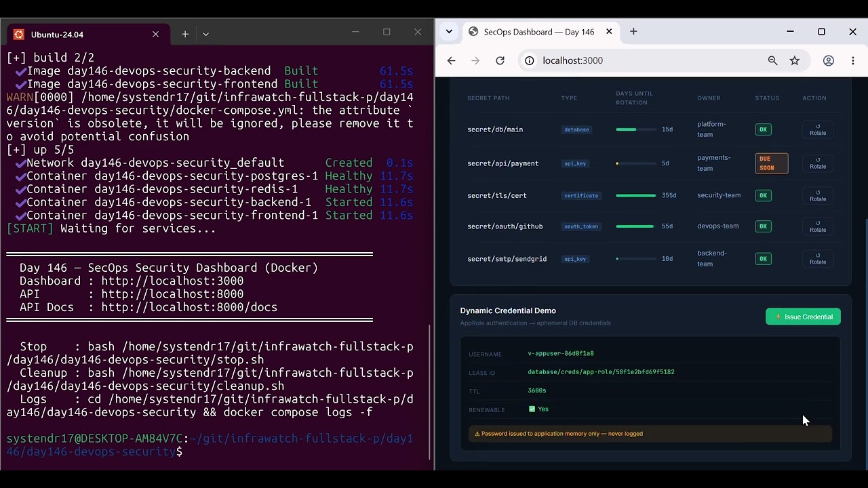Image resolution: width=868 pixels, height=488 pixels.
Task: Click the DAYS UNTIL ROTATION column header
Action: coord(634,98)
